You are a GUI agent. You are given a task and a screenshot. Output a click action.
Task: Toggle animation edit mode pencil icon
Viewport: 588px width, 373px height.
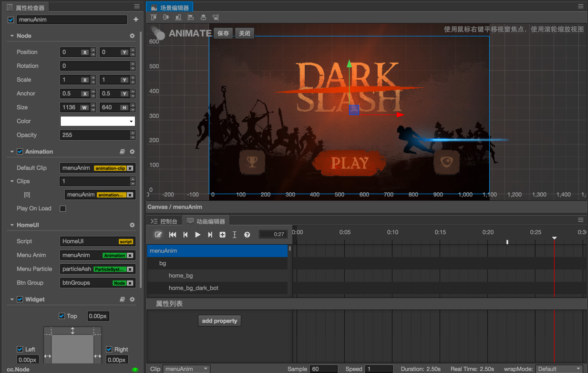(158, 235)
